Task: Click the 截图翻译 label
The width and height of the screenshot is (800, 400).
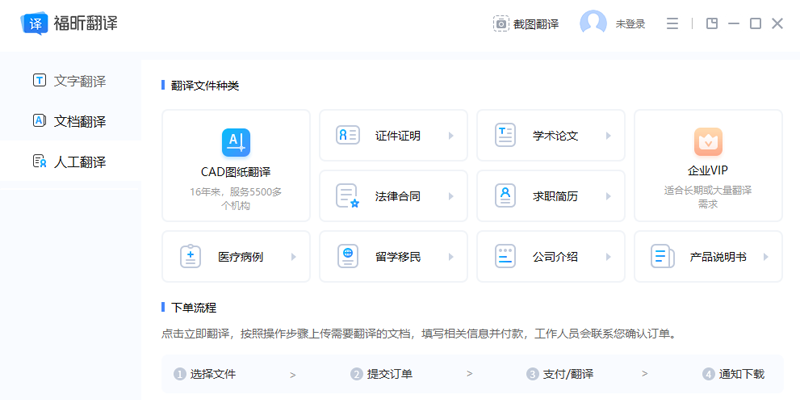Action: tap(536, 24)
